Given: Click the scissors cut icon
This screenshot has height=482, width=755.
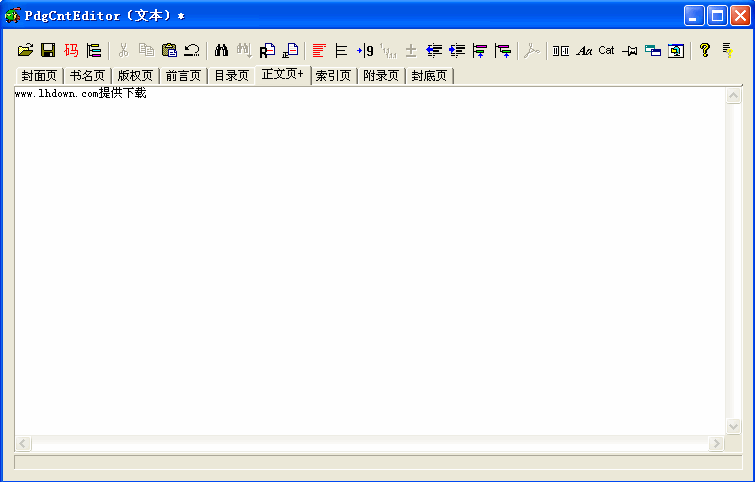Looking at the screenshot, I should click(x=123, y=50).
